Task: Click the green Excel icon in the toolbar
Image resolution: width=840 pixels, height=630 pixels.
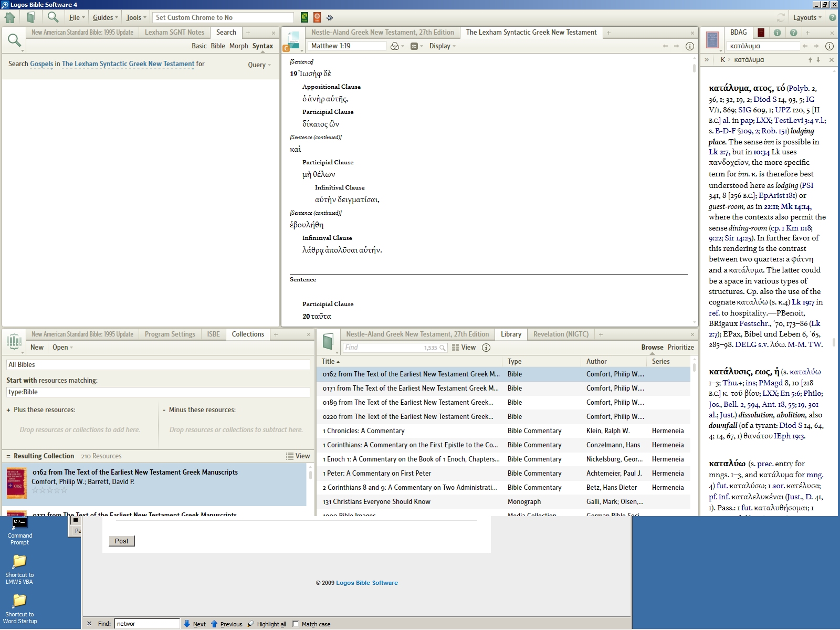Action: pos(303,17)
